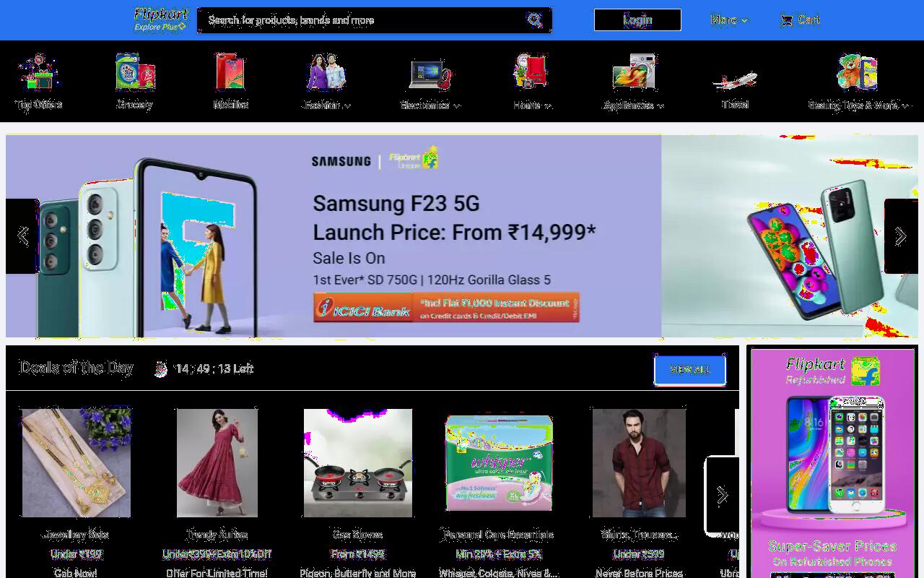Screen dimensions: 924x578
Task: Click the Never Before Prices text
Action: coord(639,573)
